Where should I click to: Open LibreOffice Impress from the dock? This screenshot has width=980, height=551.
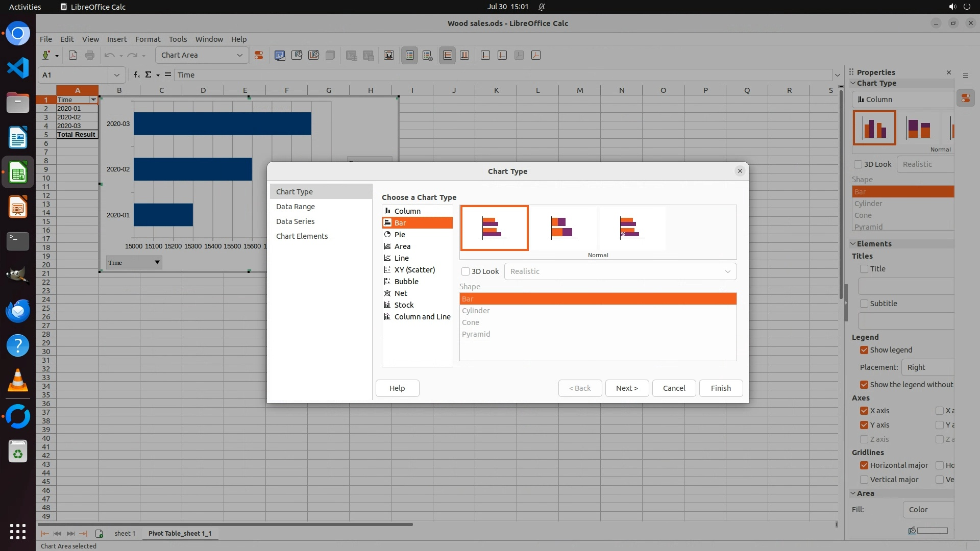[18, 207]
